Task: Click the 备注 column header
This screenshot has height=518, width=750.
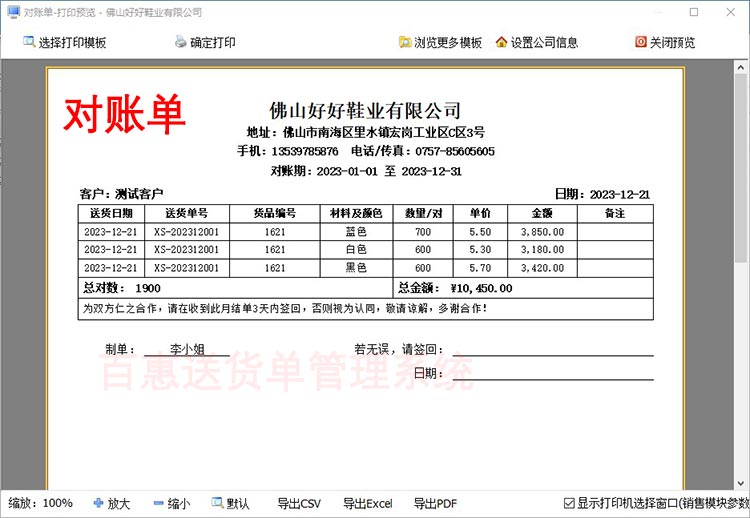Action: click(615, 213)
